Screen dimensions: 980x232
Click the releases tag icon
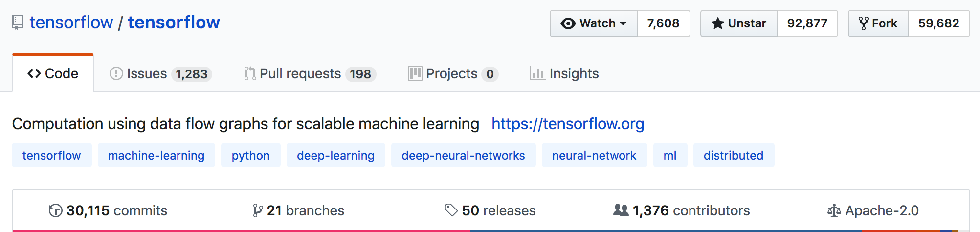click(451, 210)
